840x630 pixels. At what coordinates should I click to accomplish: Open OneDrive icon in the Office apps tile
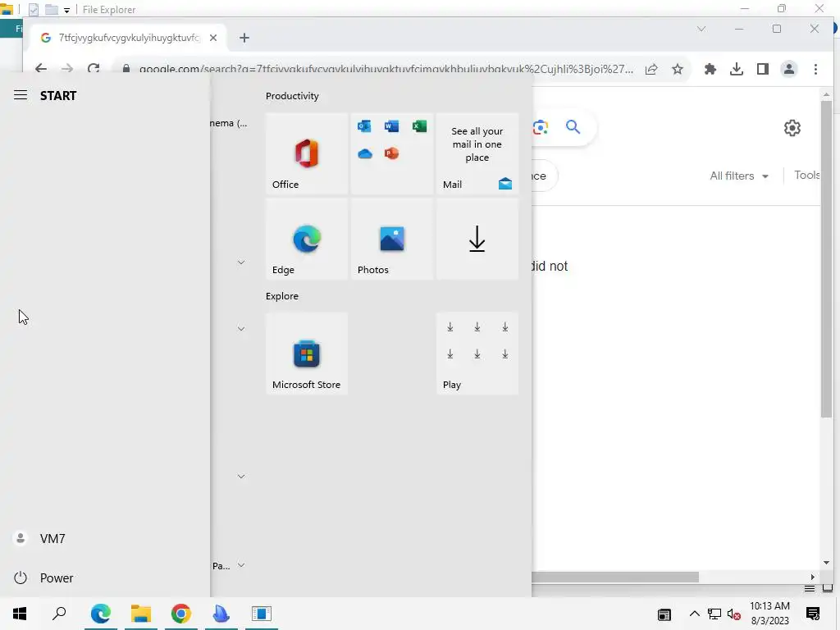365,153
